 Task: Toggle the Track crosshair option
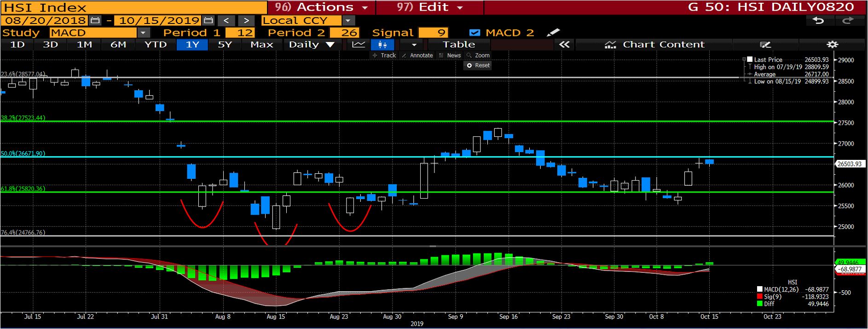(x=384, y=55)
